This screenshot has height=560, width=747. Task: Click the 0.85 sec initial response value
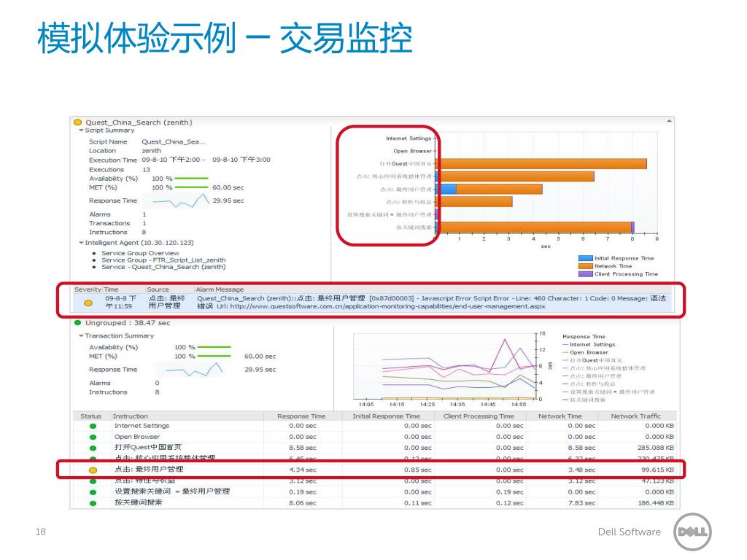(x=418, y=470)
